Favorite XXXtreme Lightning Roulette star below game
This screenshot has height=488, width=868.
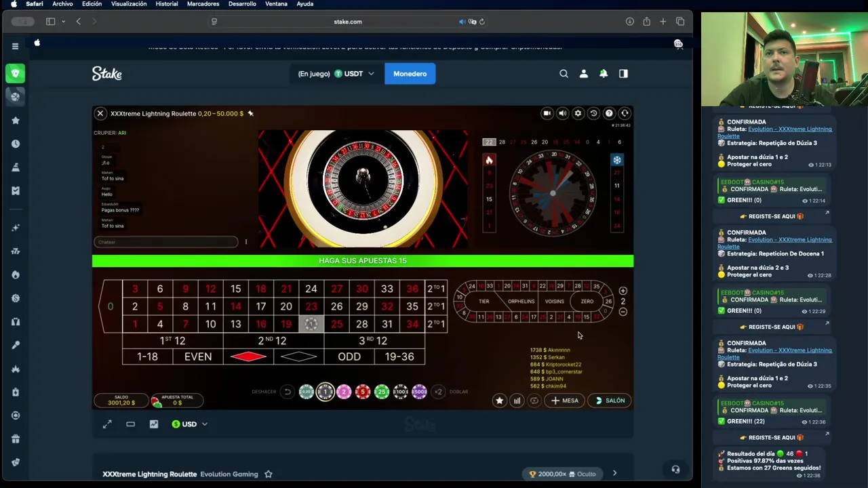tap(269, 474)
